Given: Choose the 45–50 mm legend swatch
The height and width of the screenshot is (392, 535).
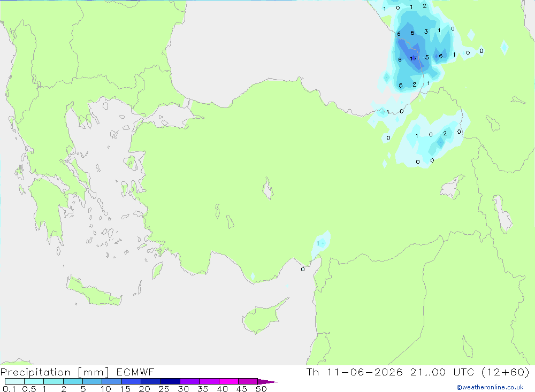Looking at the screenshot, I should 248,381.
